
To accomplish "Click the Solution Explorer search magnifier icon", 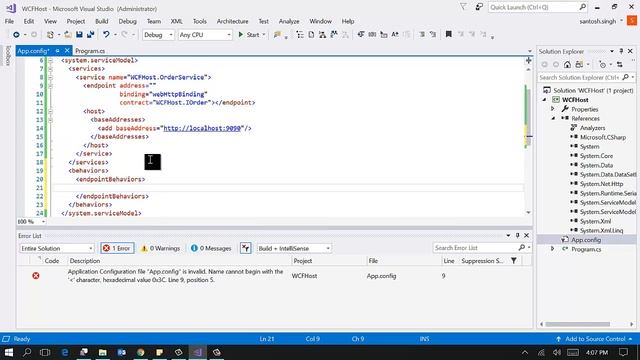I will click(x=625, y=77).
